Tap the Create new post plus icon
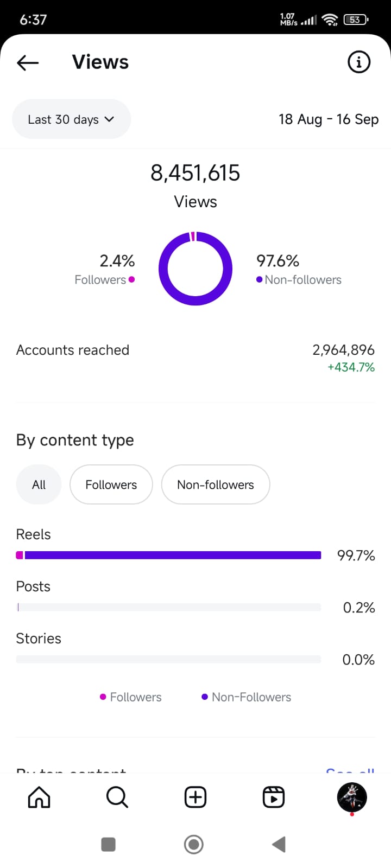Viewport: 391px width, 868px height. (195, 797)
